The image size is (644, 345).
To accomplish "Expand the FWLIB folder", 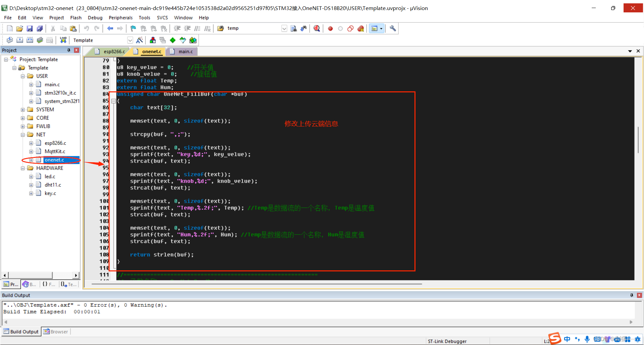I will [x=23, y=126].
